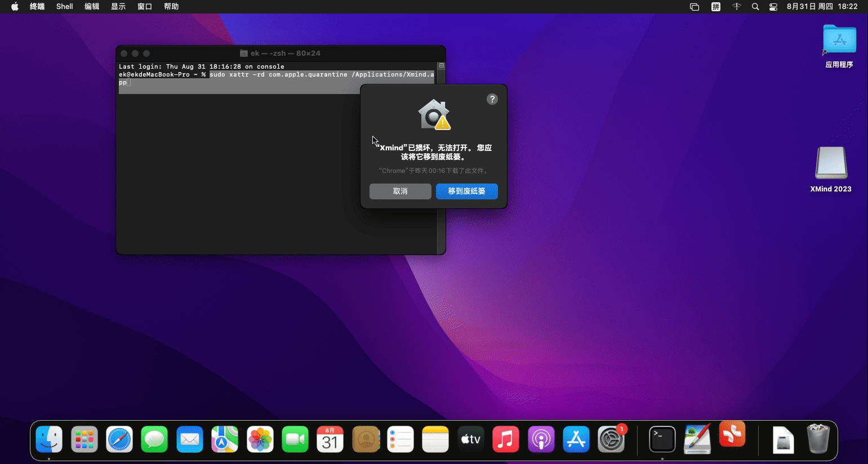Click the Gatekeeper warning icon in the dialog
This screenshot has width=868, height=464.
tap(434, 114)
